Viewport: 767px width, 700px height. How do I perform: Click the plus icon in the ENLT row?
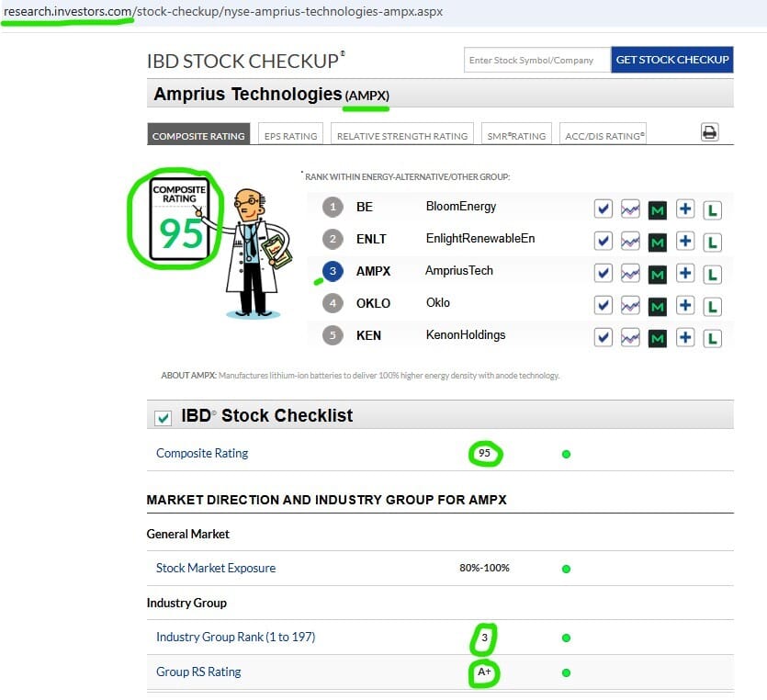click(x=685, y=241)
